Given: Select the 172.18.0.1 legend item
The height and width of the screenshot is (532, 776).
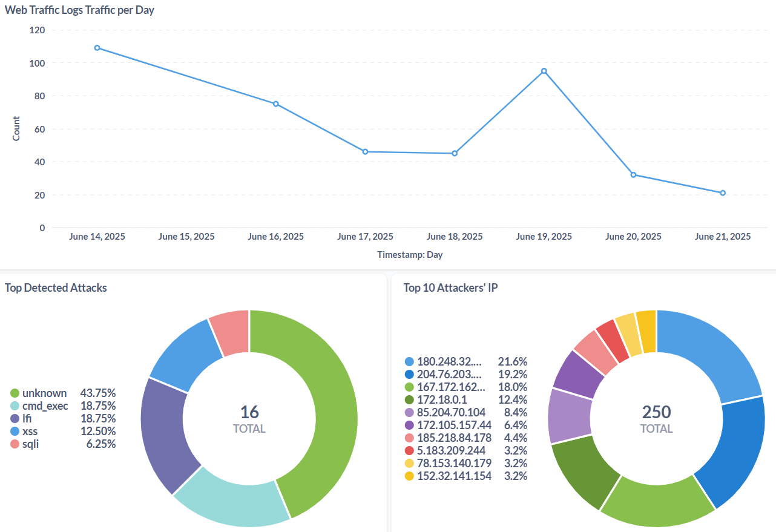Looking at the screenshot, I should click(x=442, y=399).
